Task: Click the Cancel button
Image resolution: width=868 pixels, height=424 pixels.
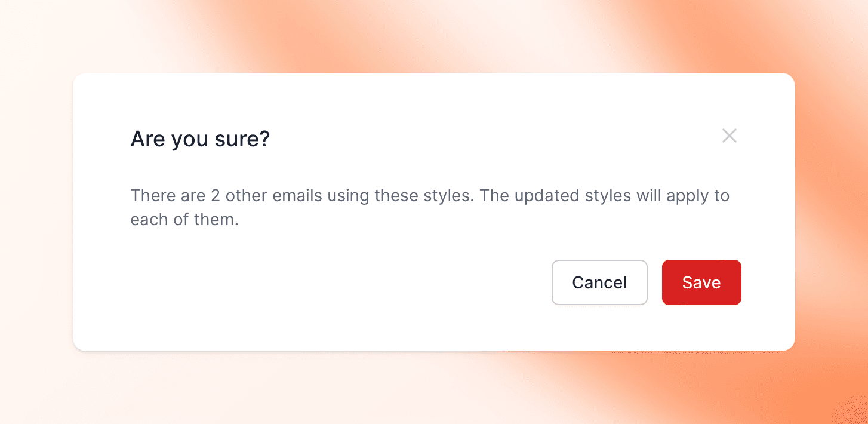Action: [x=599, y=282]
